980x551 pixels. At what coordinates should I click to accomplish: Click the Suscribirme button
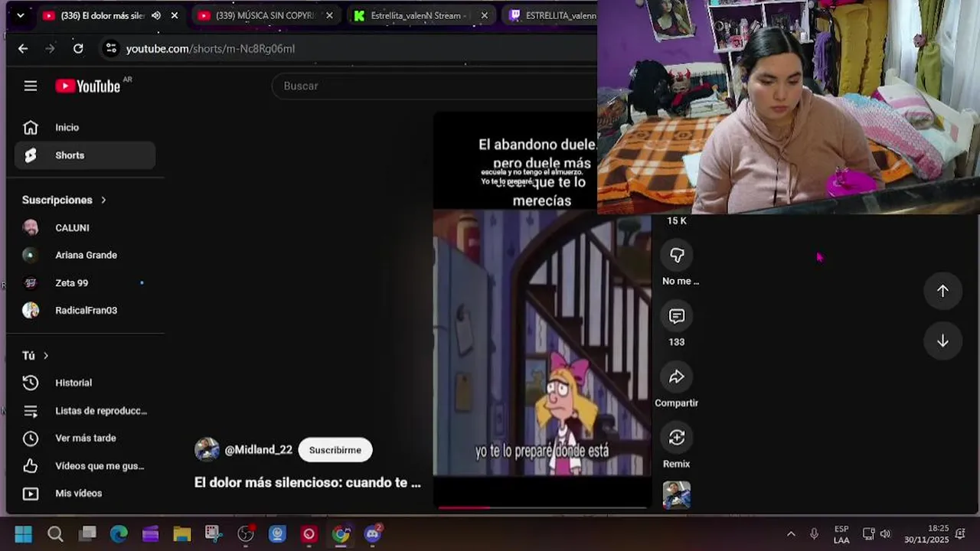(x=335, y=450)
